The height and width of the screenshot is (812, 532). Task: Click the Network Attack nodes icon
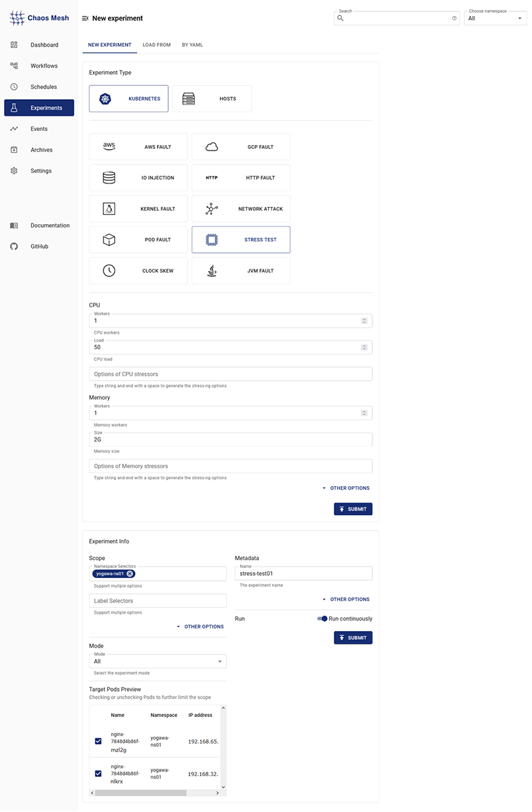pyautogui.click(x=211, y=209)
